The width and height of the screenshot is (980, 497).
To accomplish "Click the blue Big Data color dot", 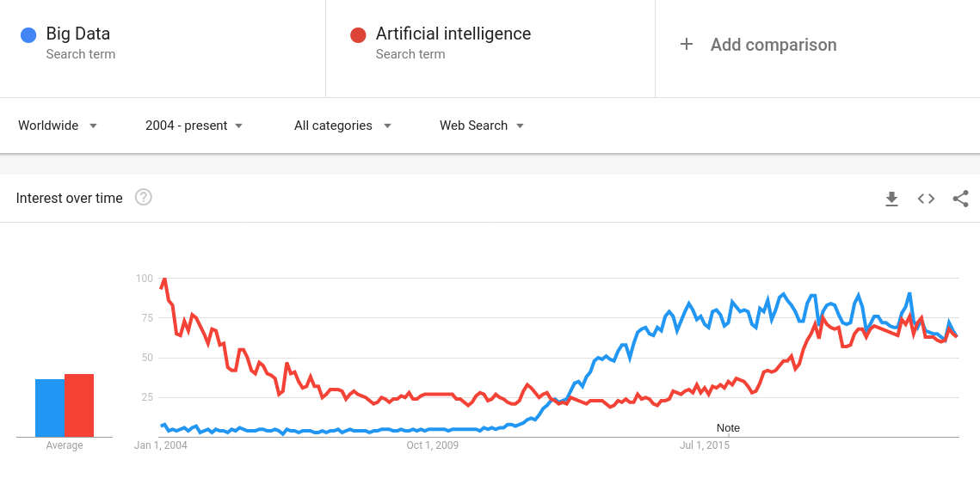I will tap(28, 35).
